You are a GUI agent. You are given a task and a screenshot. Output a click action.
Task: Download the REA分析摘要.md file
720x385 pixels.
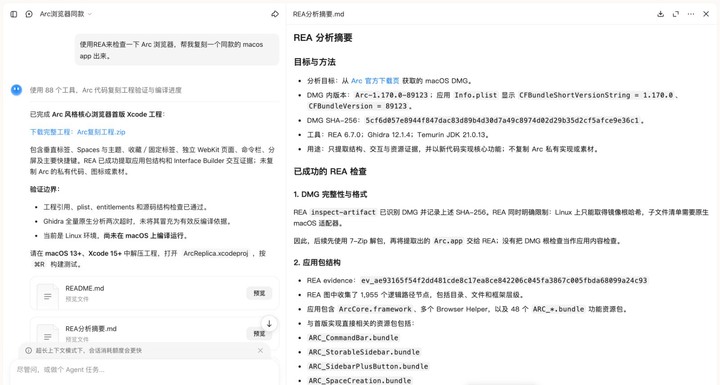pyautogui.click(x=660, y=14)
